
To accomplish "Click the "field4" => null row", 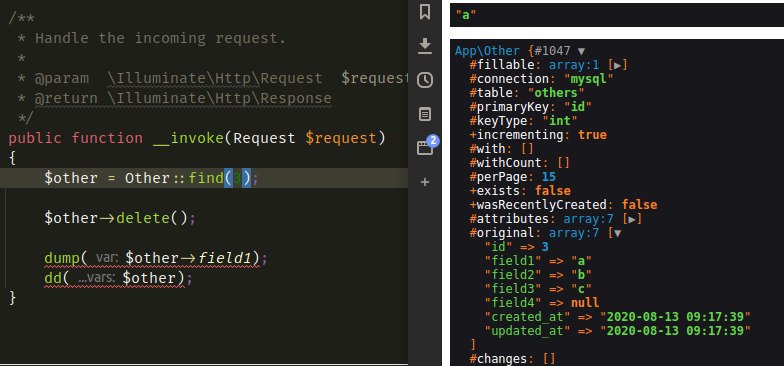I will click(x=542, y=303).
